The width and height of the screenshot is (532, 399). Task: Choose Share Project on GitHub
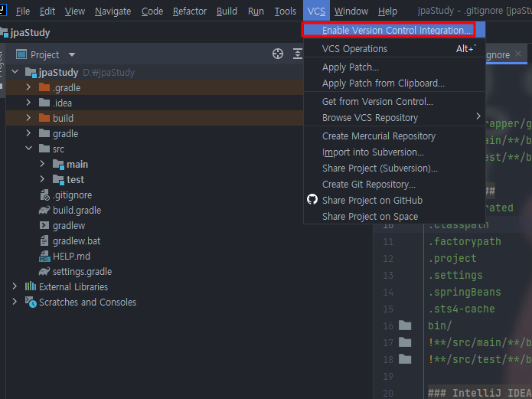click(x=394, y=201)
